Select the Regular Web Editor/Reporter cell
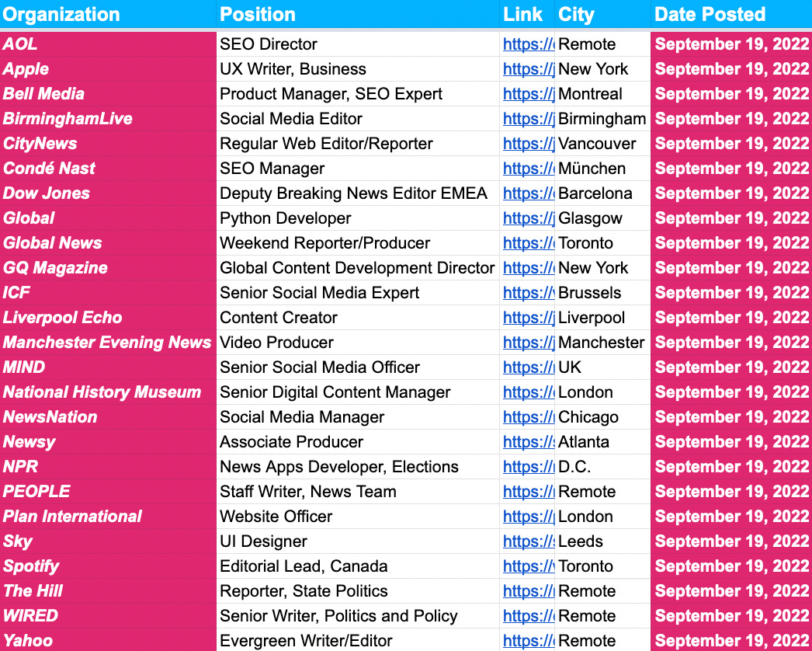 pos(358,144)
